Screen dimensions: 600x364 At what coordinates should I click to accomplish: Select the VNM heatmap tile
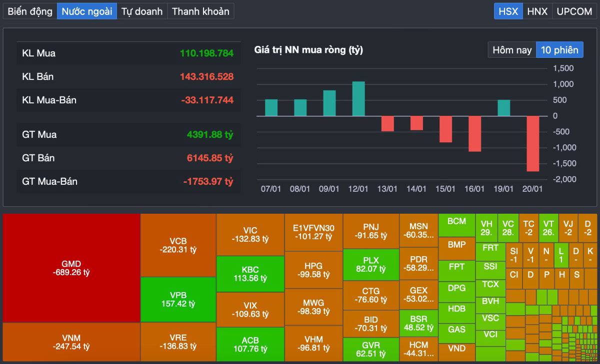[70, 342]
